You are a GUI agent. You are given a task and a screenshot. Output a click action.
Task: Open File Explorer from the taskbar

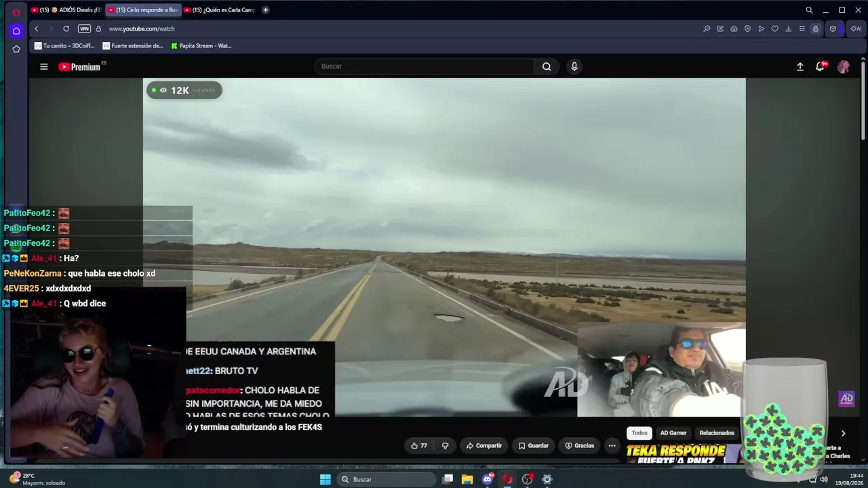pos(467,480)
